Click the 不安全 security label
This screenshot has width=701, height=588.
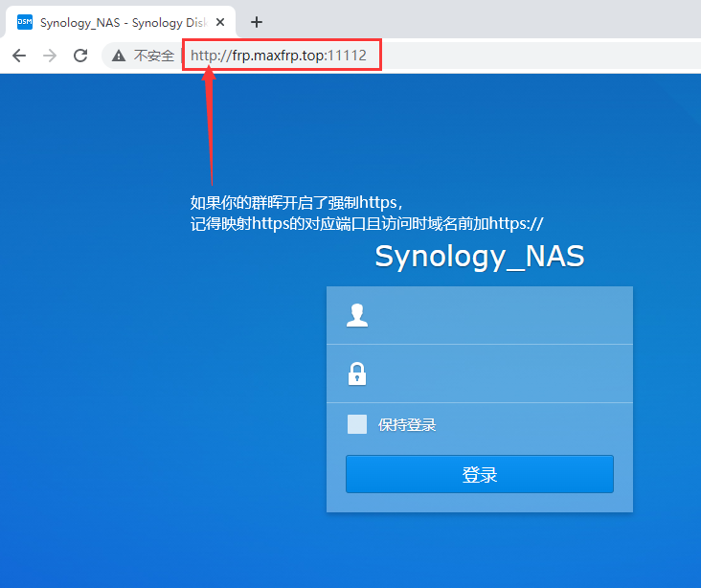pyautogui.click(x=154, y=56)
